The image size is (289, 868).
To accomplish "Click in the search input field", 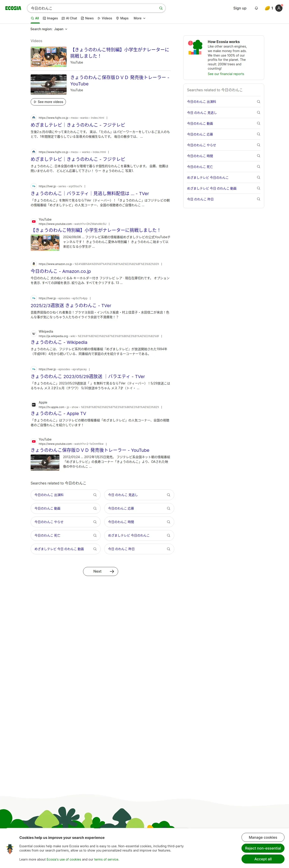I will pos(93,8).
